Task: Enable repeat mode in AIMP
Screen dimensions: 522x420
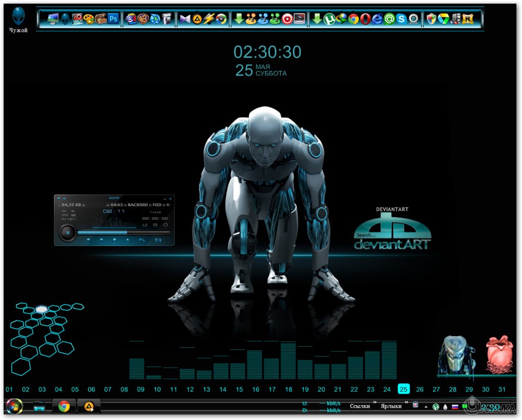Action: tap(166, 225)
